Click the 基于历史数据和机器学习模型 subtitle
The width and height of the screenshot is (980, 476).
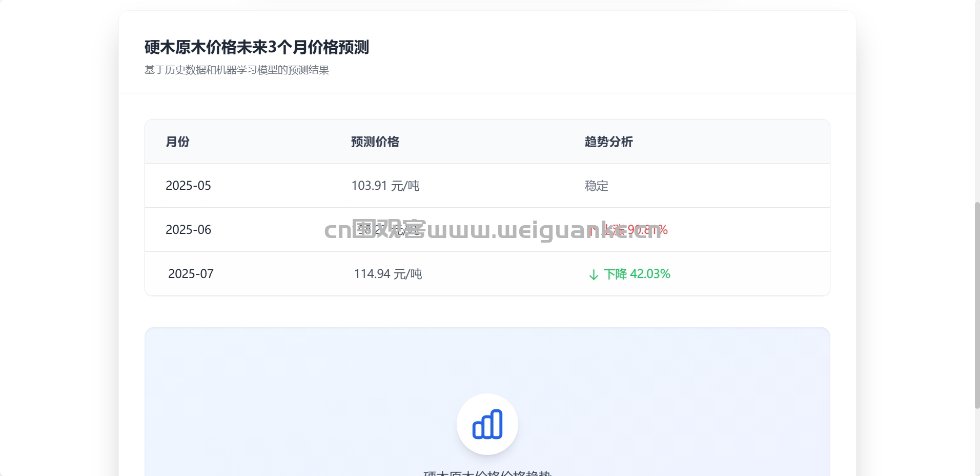coord(237,70)
